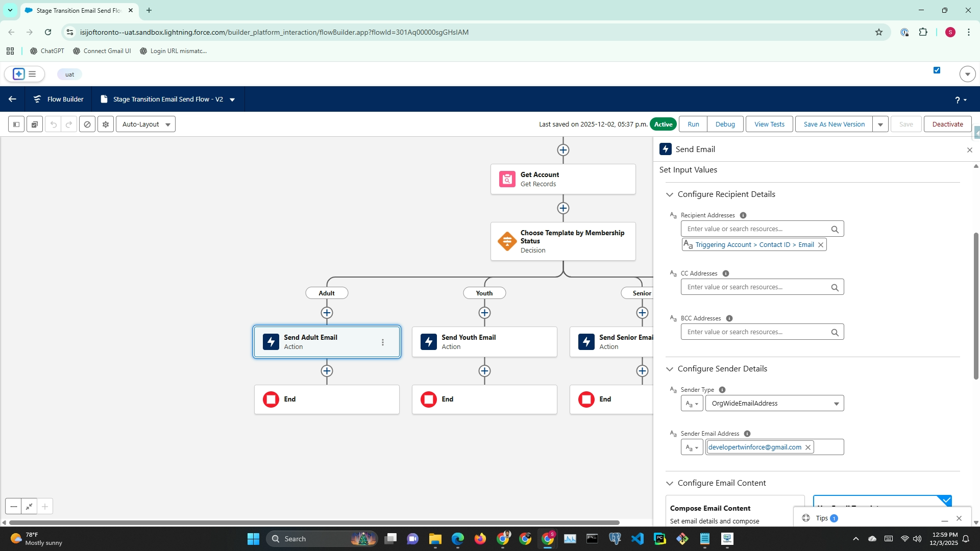Toggle the blue checkbox at top right
The width and height of the screenshot is (980, 551).
937,70
